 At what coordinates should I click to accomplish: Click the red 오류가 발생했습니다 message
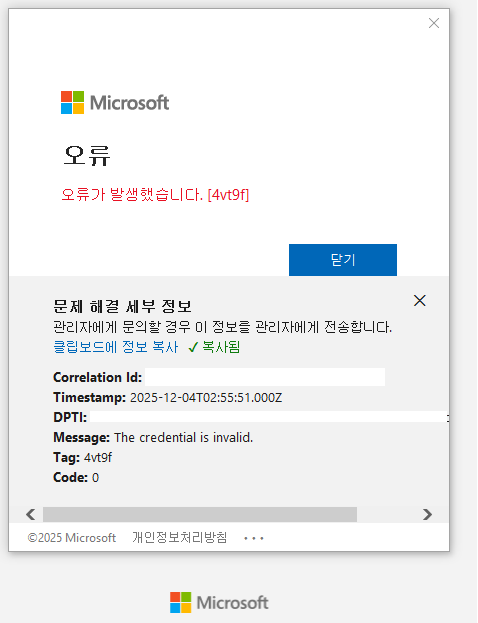155,195
